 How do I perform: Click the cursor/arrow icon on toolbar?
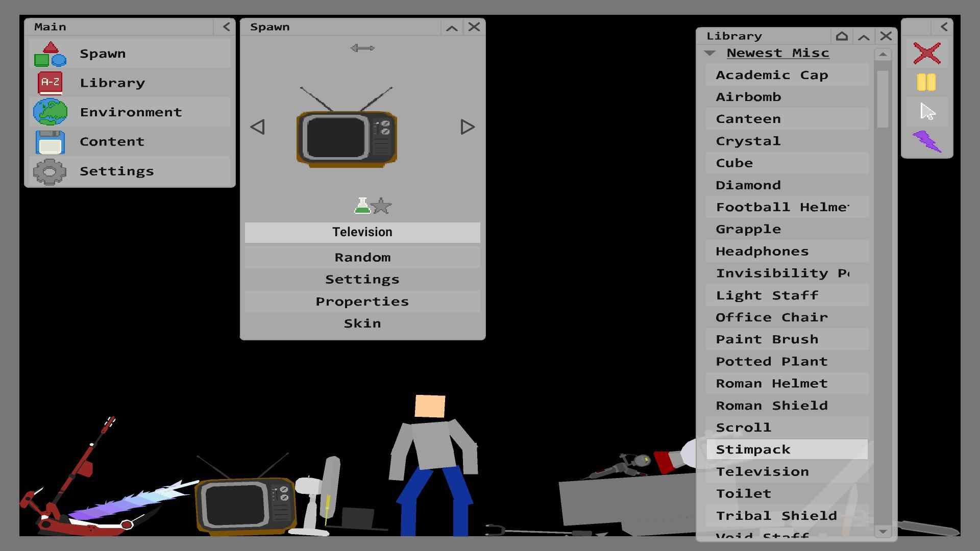point(927,110)
